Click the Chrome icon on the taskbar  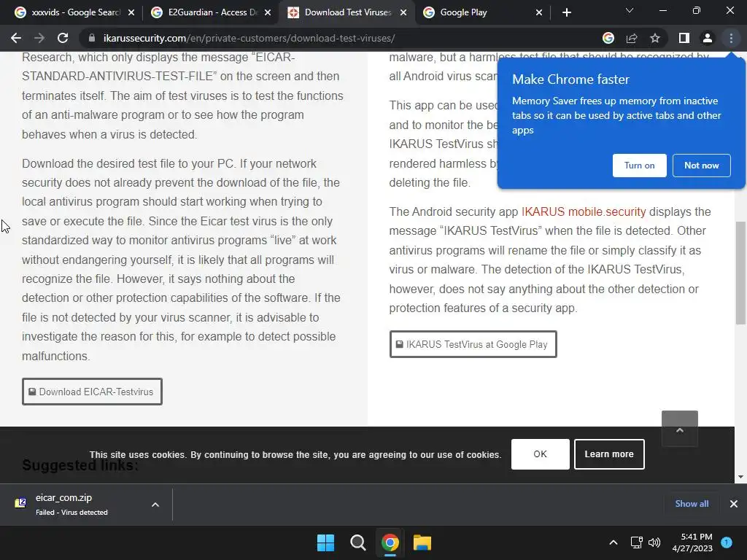[x=390, y=542]
